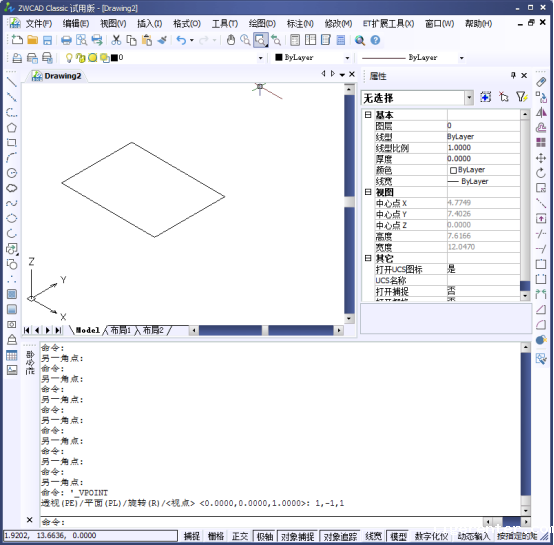Toggle 线宽 lineweight display
The width and height of the screenshot is (554, 545).
pyautogui.click(x=373, y=536)
